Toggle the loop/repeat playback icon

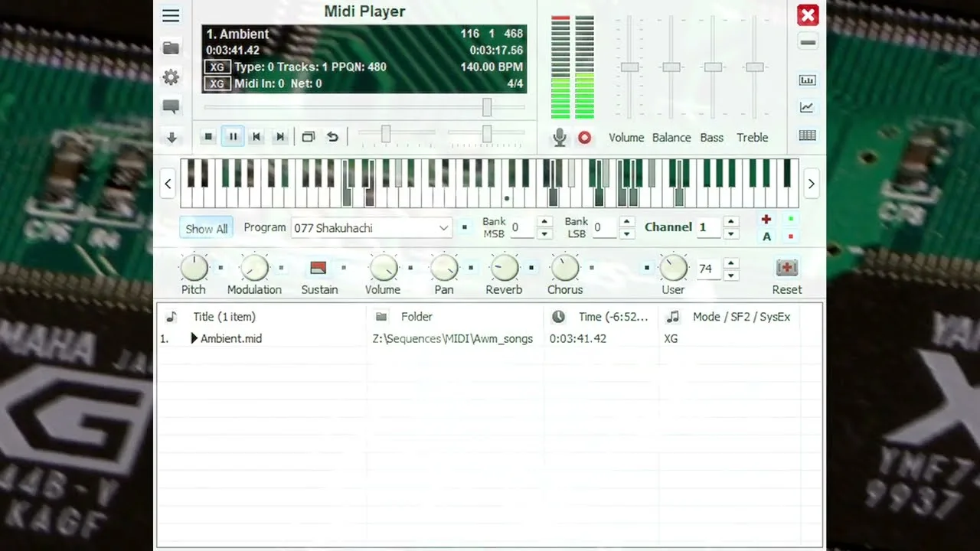(x=332, y=137)
